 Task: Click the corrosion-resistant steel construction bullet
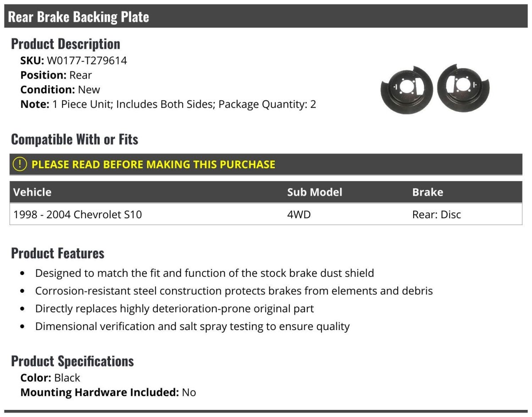(x=234, y=291)
